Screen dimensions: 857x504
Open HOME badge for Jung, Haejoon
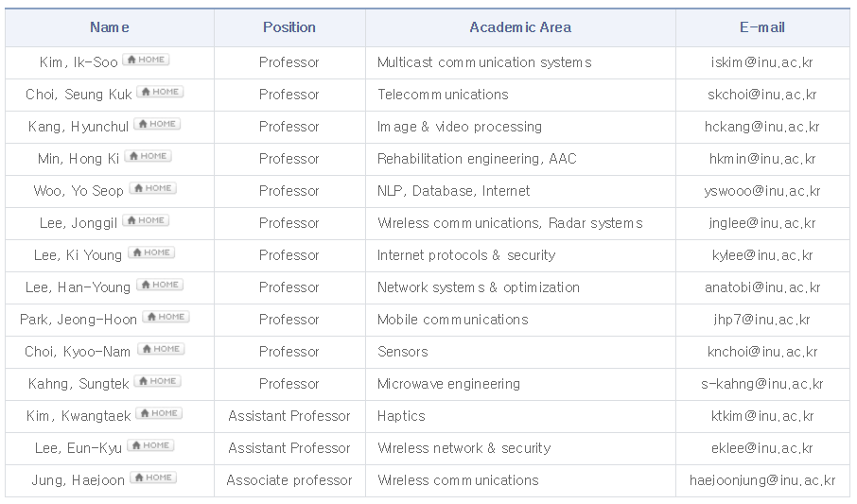point(153,478)
